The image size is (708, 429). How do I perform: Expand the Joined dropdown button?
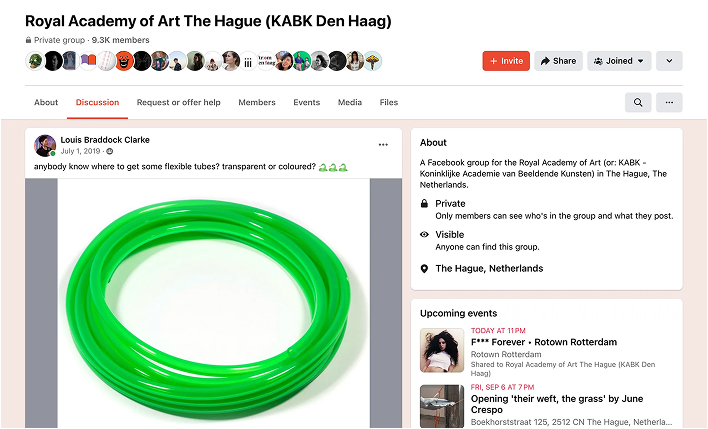[619, 61]
